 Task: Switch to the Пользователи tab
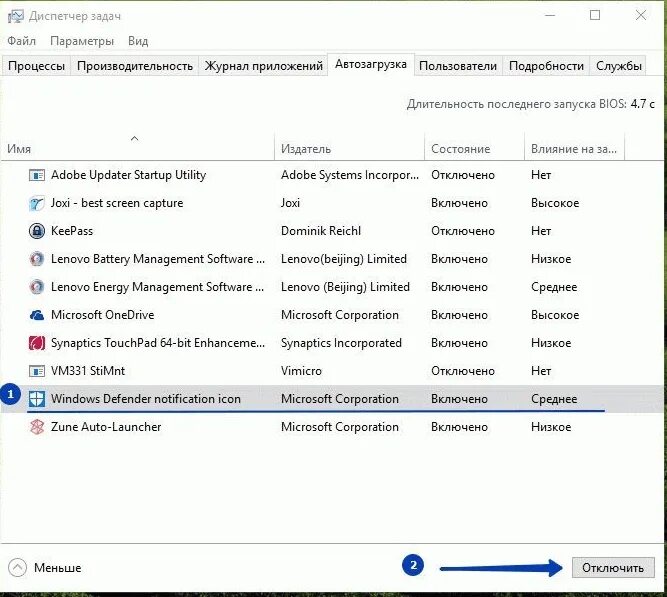click(x=458, y=66)
